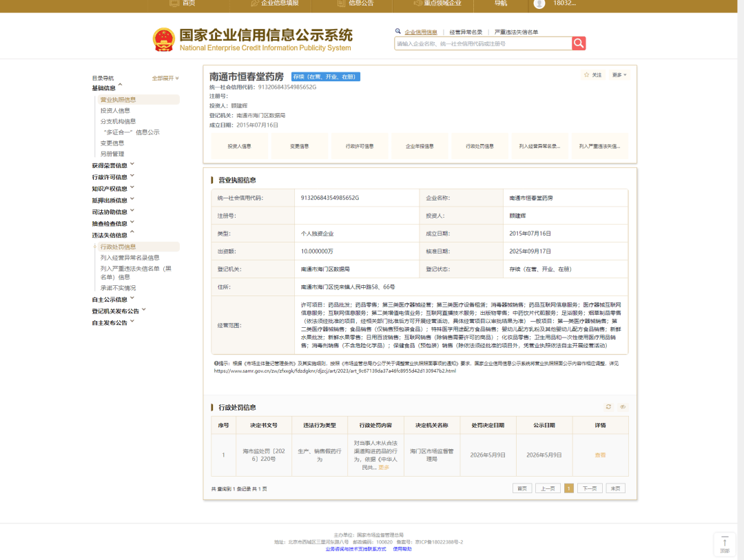This screenshot has width=744, height=560.
Task: Click the 18032... account name
Action: [564, 3]
